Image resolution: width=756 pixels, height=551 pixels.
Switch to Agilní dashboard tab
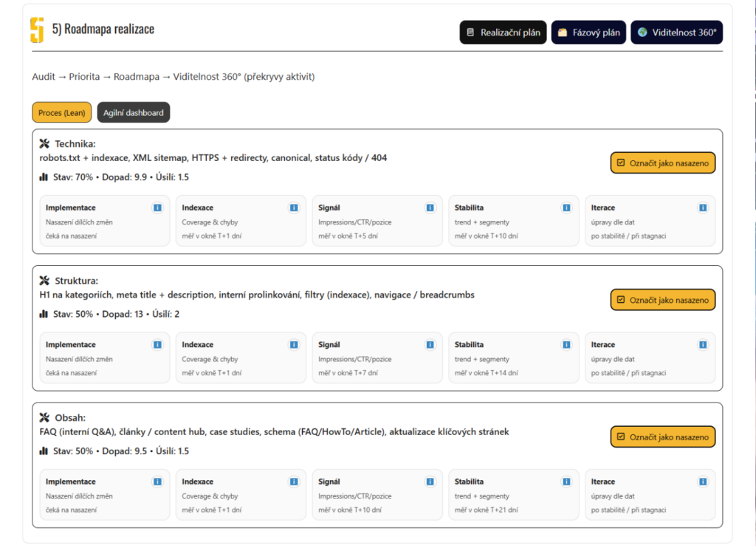[134, 113]
